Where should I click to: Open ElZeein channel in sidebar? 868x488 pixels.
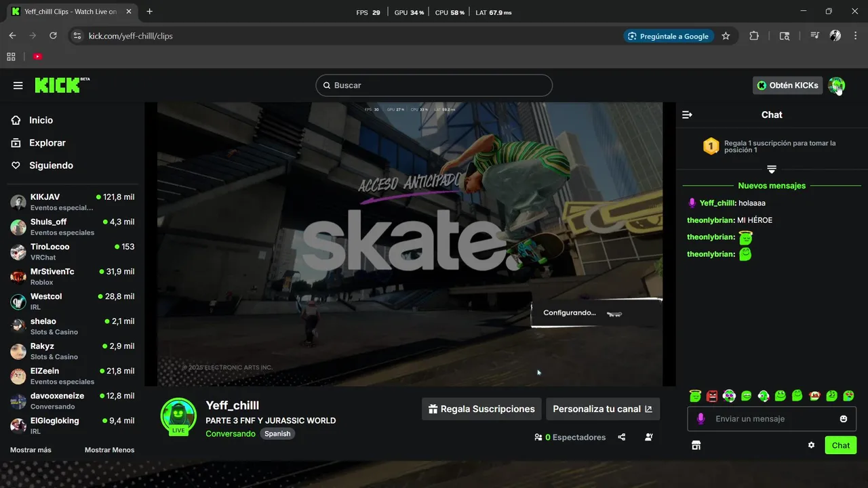click(72, 376)
